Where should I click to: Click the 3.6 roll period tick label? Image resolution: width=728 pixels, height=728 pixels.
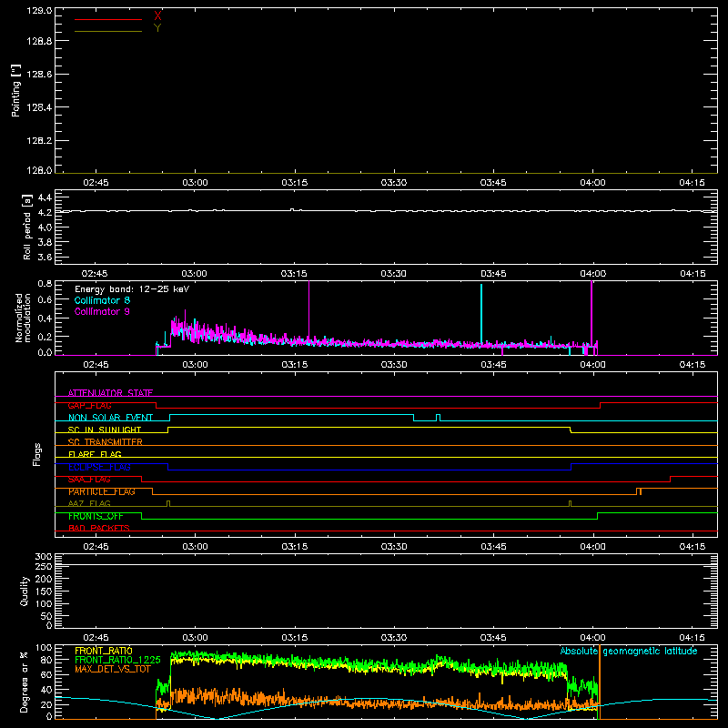click(x=45, y=257)
